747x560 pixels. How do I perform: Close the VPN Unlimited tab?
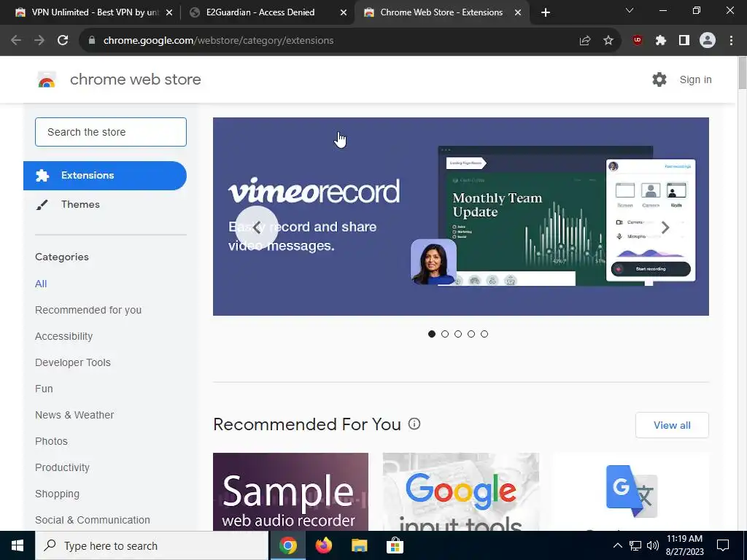(x=169, y=12)
